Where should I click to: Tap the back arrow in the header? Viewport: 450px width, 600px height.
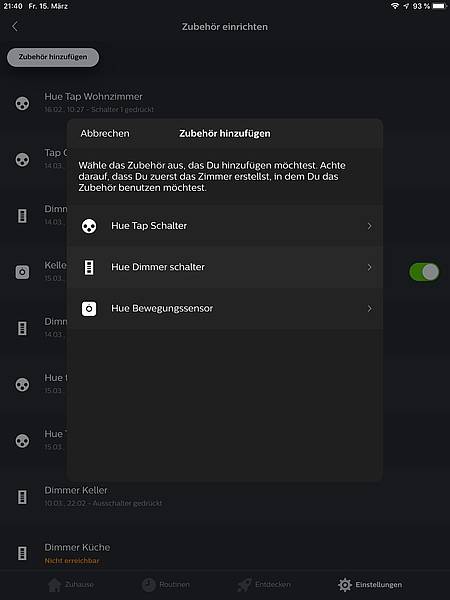pos(15,26)
